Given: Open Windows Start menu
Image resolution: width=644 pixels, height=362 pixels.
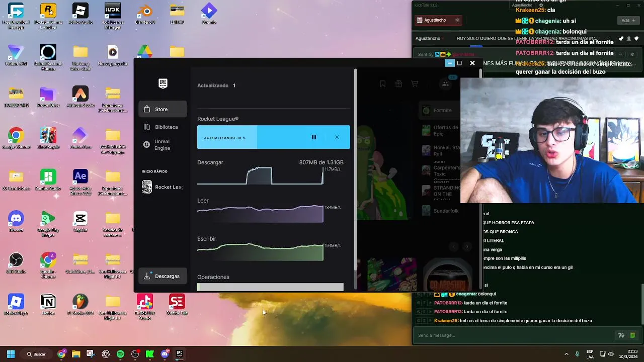Looking at the screenshot, I should pos(11,354).
